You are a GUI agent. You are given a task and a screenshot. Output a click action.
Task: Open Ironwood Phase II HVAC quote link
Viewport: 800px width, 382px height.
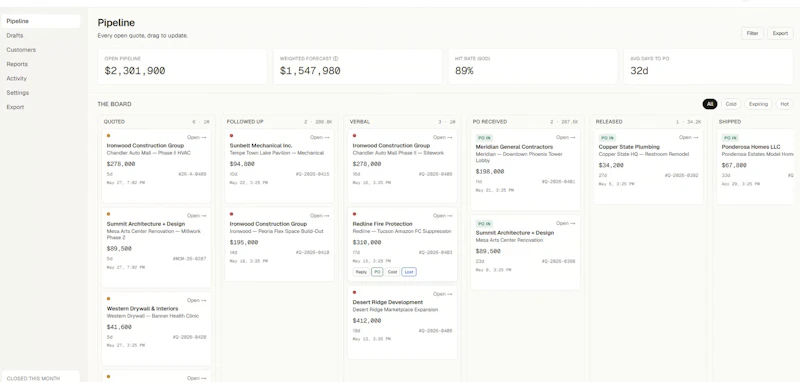click(196, 137)
